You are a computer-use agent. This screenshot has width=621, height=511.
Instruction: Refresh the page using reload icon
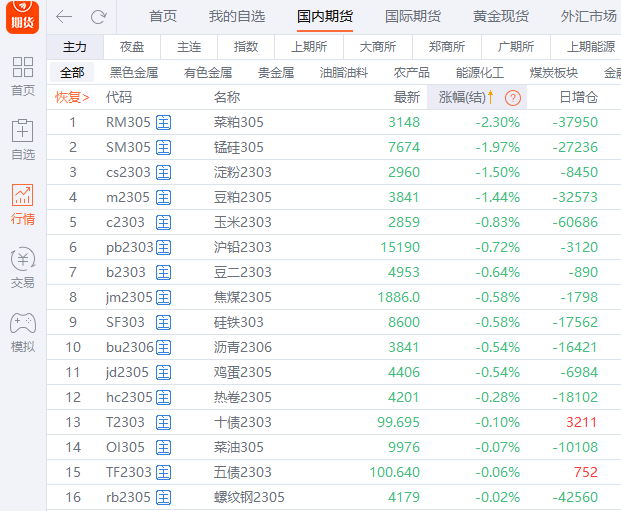(98, 17)
